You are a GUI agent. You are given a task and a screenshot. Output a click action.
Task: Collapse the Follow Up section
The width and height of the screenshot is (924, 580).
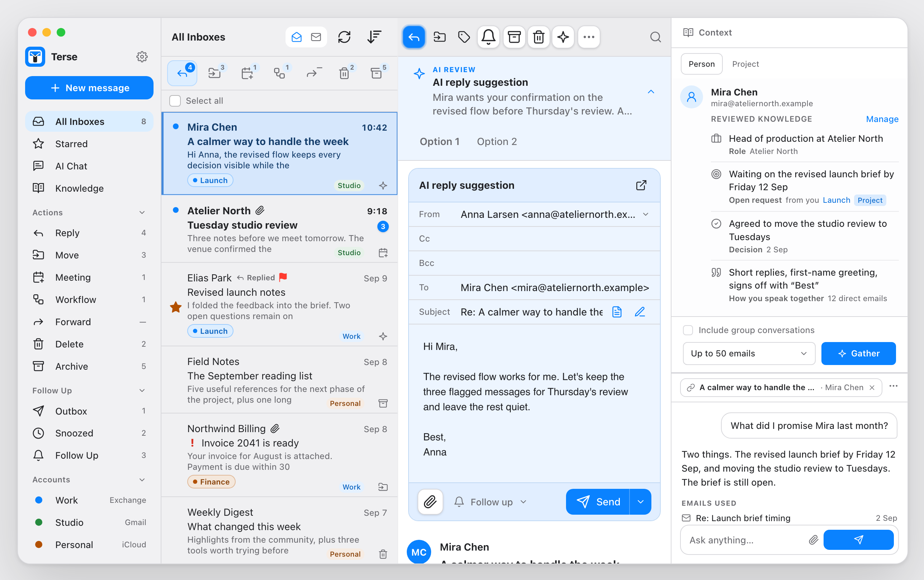pyautogui.click(x=142, y=390)
